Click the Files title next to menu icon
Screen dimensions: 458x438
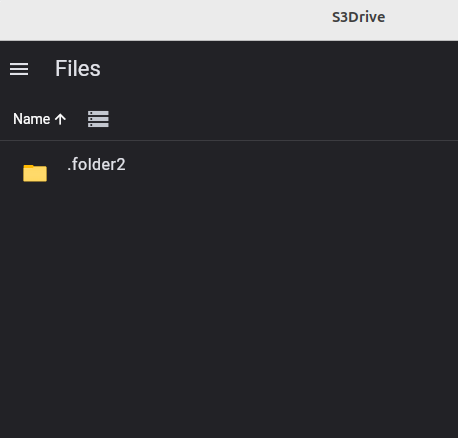coord(78,69)
